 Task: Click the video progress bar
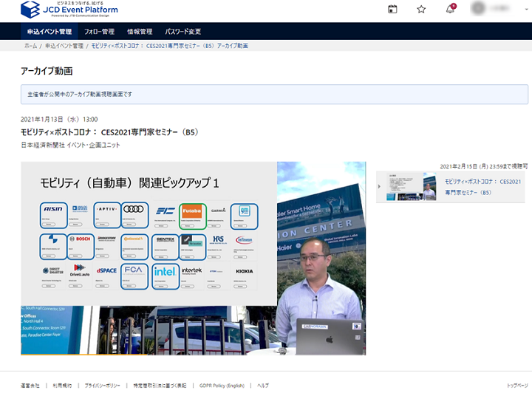point(193,355)
